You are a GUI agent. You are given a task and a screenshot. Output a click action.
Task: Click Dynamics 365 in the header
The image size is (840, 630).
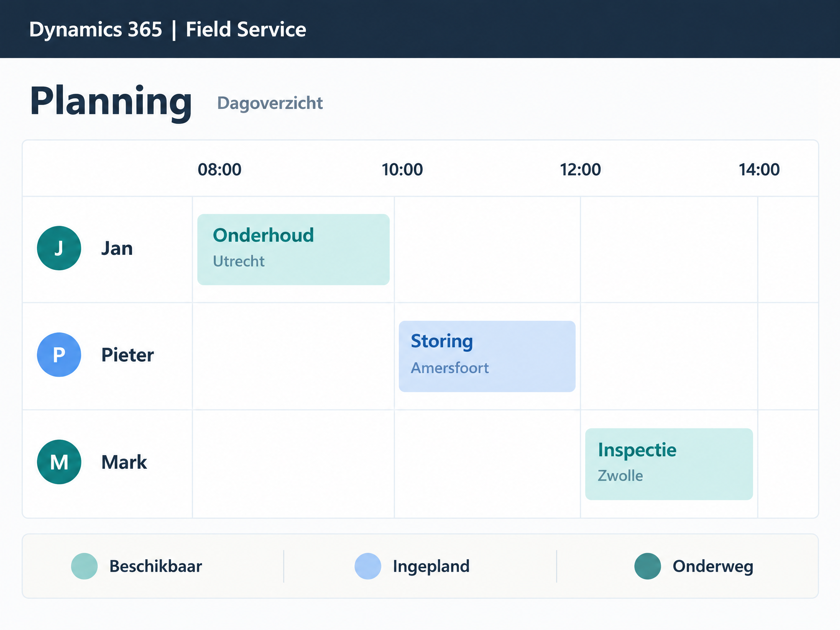click(96, 29)
